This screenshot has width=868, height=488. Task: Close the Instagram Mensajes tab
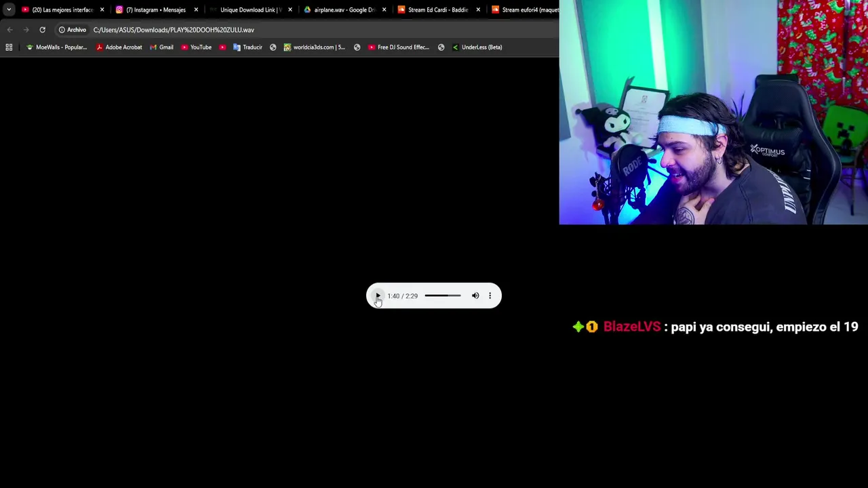196,9
